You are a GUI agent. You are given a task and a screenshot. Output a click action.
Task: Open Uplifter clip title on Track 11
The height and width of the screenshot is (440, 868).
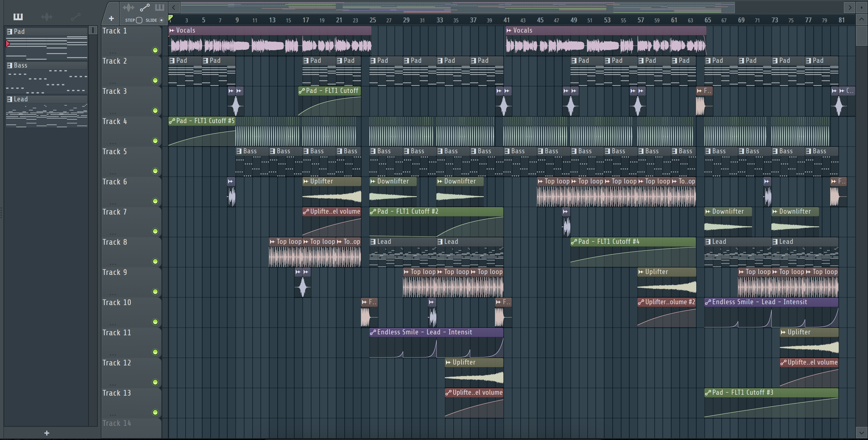click(809, 332)
